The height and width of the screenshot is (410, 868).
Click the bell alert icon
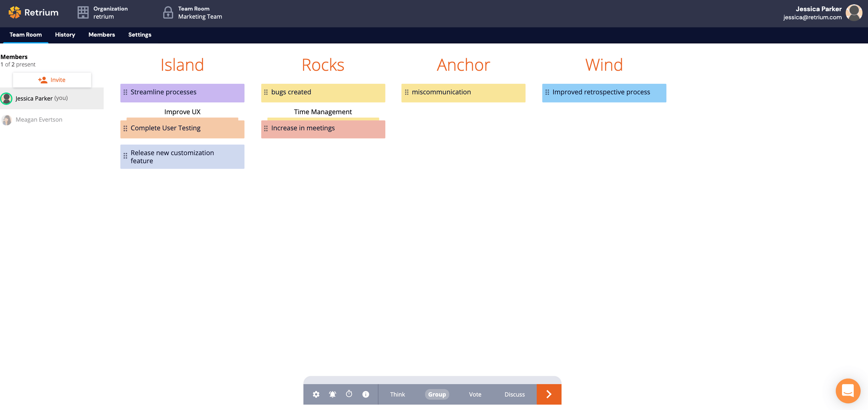pos(332,394)
